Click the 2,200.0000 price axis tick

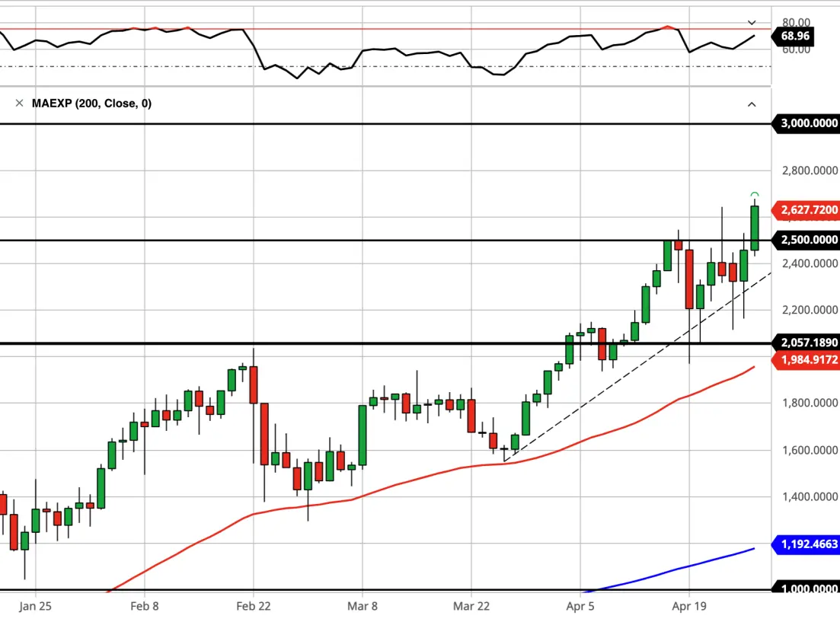pos(810,310)
